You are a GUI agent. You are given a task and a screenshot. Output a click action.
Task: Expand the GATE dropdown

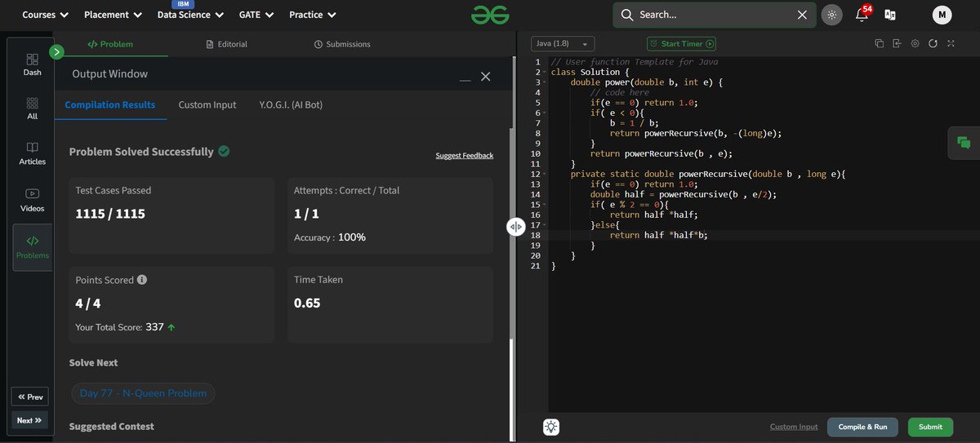click(x=256, y=15)
